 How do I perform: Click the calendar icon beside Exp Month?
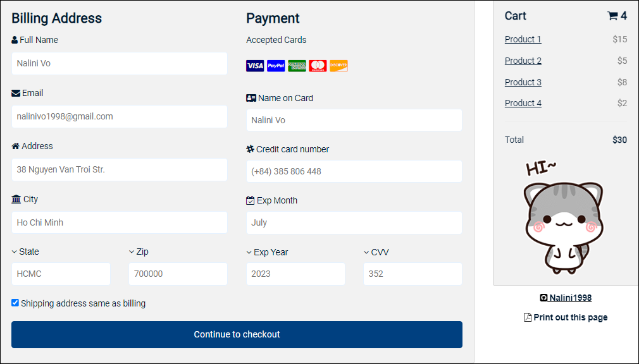(x=250, y=200)
